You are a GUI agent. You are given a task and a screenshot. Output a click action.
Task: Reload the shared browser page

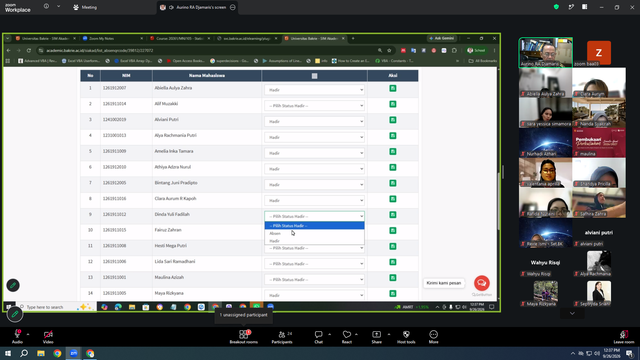pyautogui.click(x=29, y=51)
